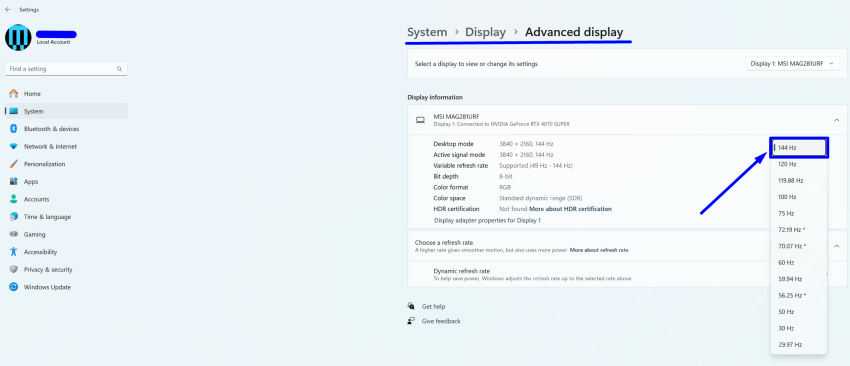This screenshot has height=366, width=850.
Task: Click the Gaming controller icon
Action: point(14,234)
